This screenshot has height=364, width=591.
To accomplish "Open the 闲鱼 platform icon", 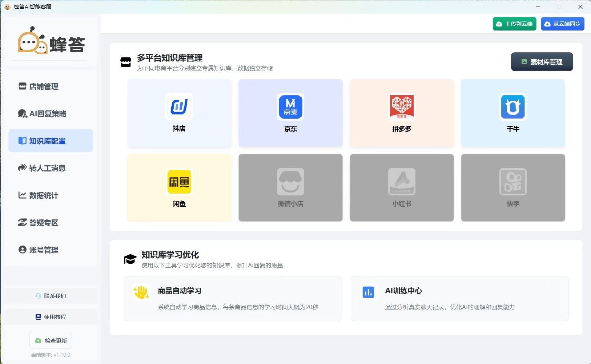I will pyautogui.click(x=179, y=182).
